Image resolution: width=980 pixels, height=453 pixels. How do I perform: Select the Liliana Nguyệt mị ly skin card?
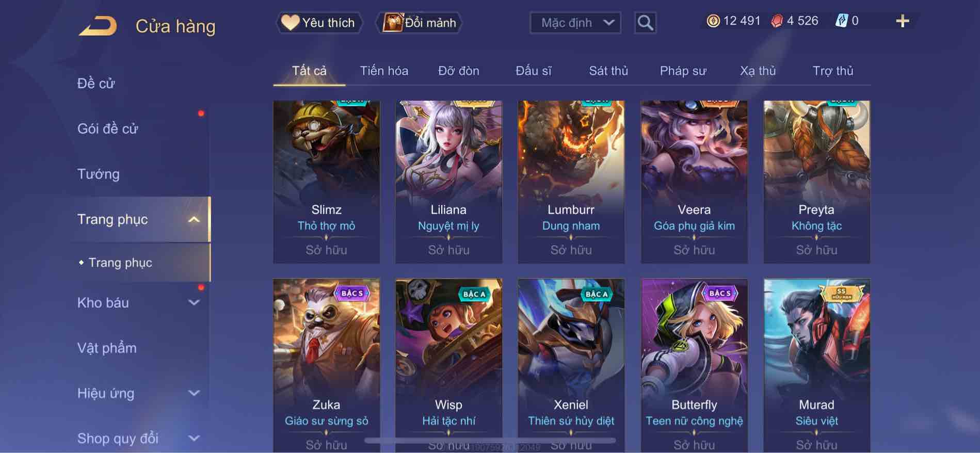[x=448, y=182]
